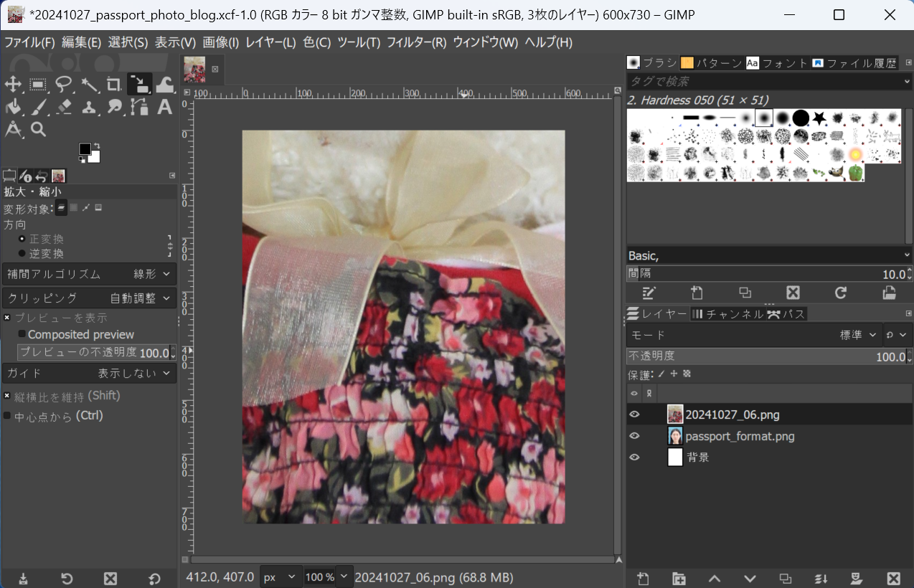Delete layer using the layers panel X icon

(x=893, y=578)
